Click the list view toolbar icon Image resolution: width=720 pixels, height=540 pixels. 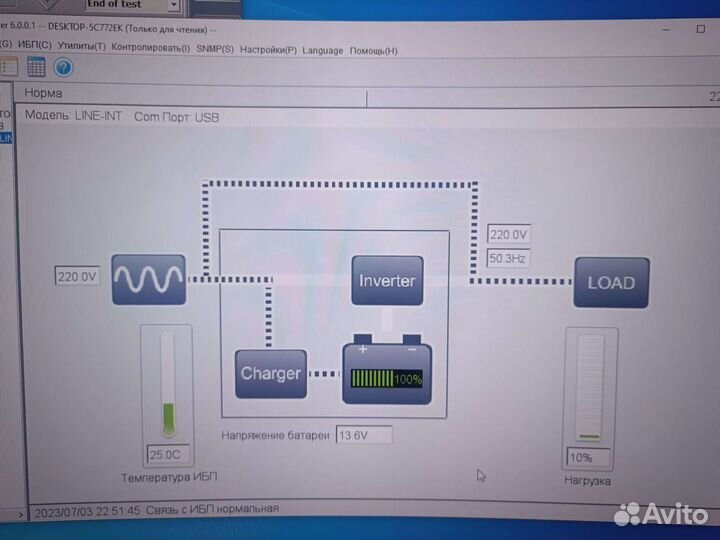[9, 68]
